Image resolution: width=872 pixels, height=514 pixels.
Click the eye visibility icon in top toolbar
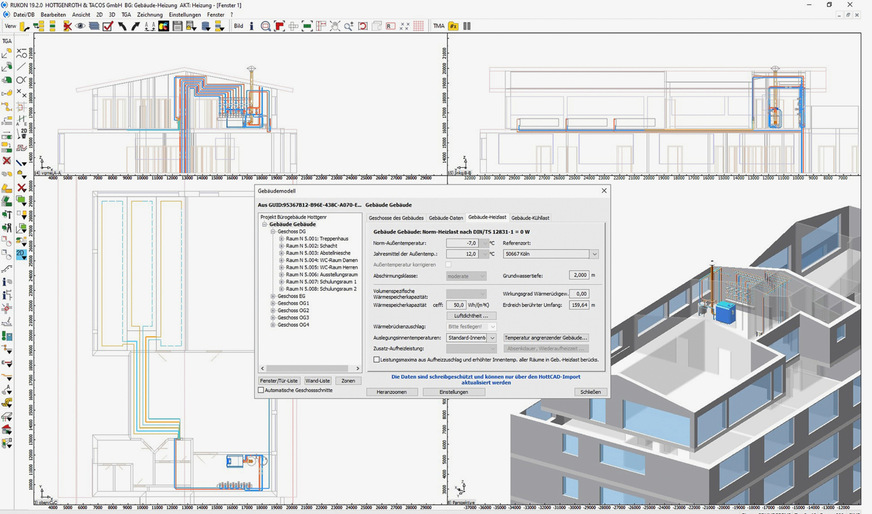point(81,26)
